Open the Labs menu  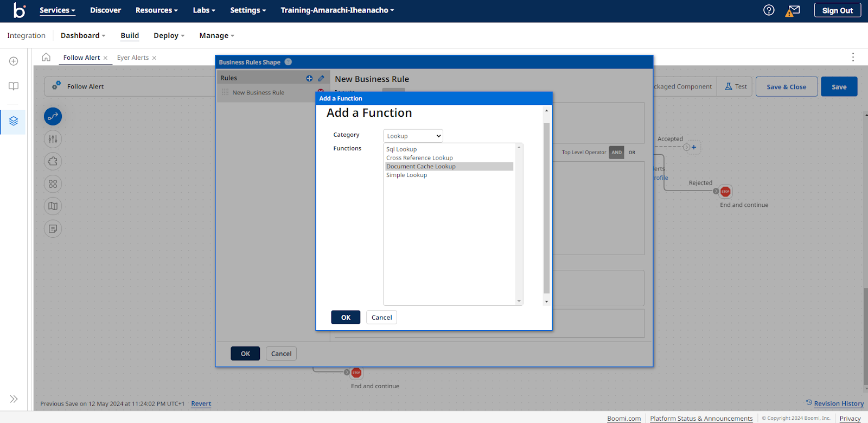pyautogui.click(x=204, y=10)
